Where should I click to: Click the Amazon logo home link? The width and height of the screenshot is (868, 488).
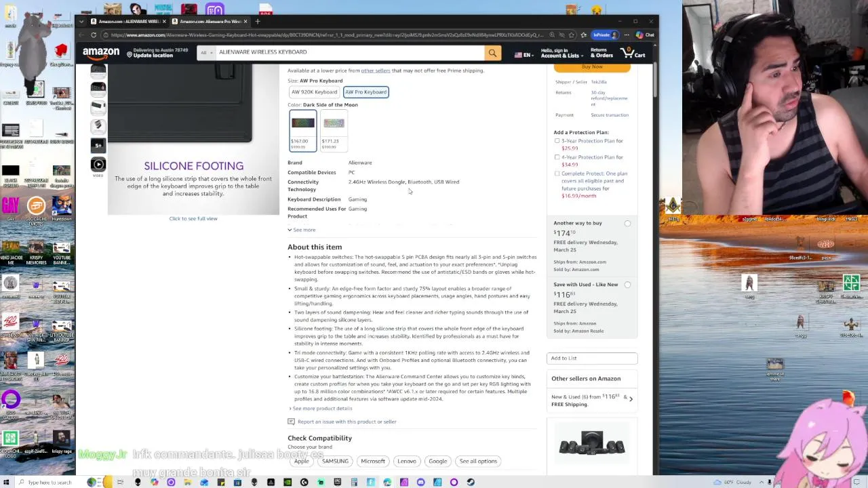101,52
